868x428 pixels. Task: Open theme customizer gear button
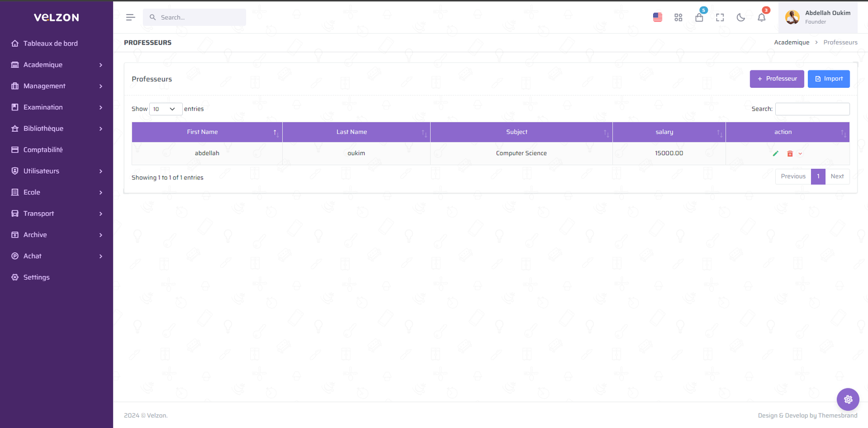pyautogui.click(x=848, y=399)
